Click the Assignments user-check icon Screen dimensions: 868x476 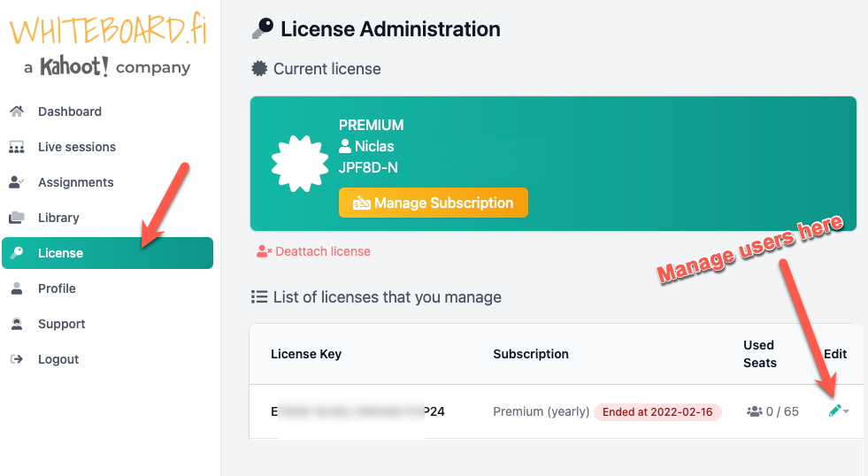click(17, 182)
